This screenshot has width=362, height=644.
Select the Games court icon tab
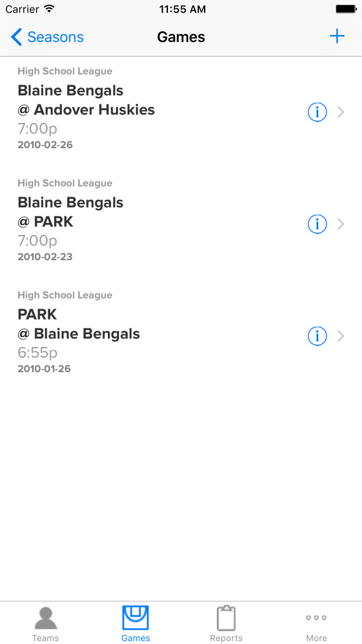pos(135,618)
